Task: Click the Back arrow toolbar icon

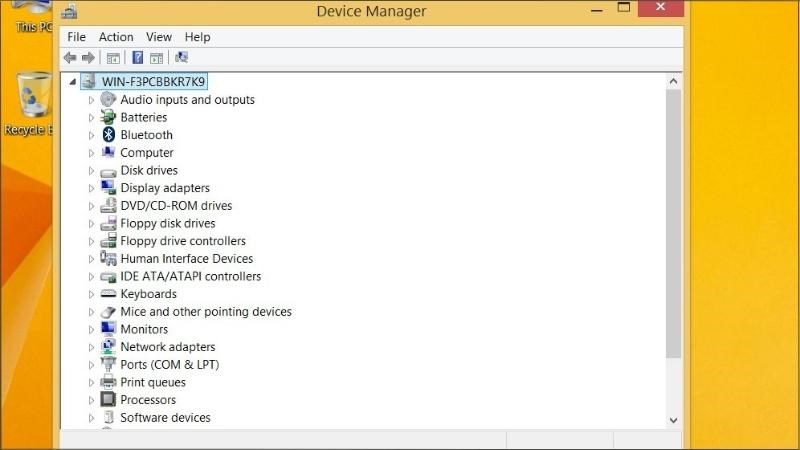Action: tap(70, 58)
